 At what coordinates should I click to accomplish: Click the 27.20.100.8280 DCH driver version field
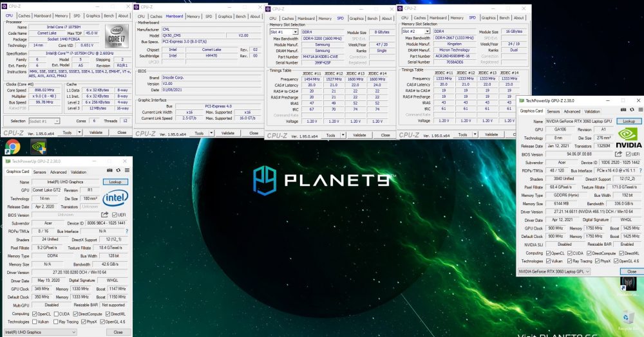pos(80,272)
